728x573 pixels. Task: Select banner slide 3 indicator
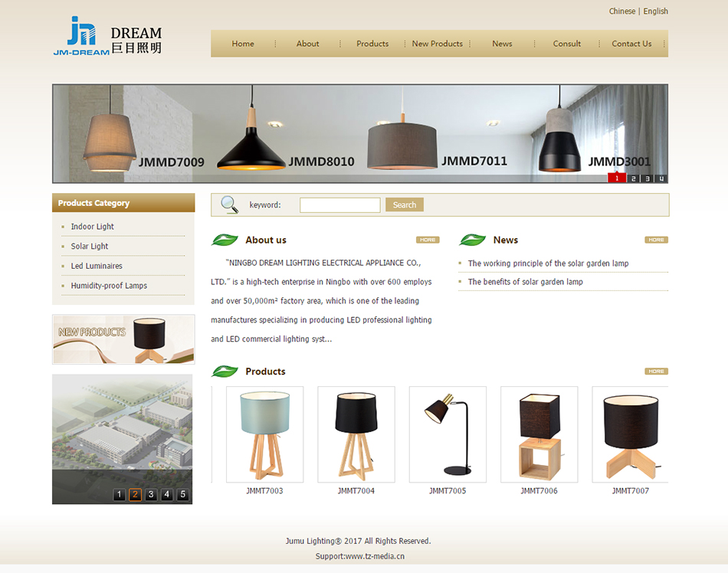pyautogui.click(x=647, y=178)
